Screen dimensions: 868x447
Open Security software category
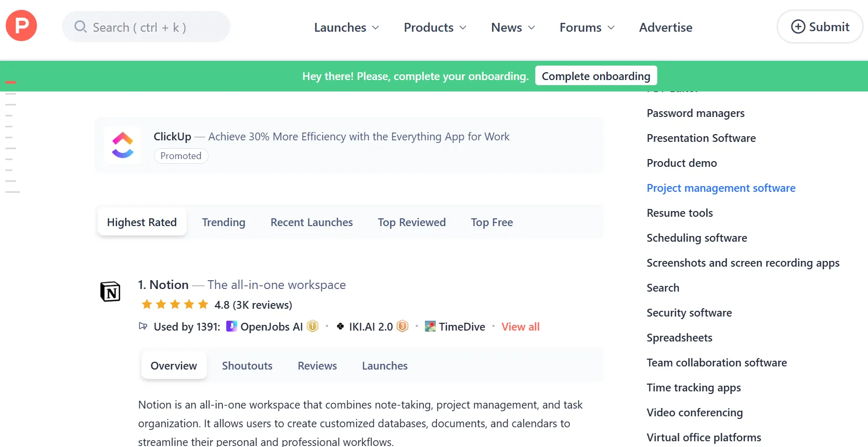coord(689,313)
